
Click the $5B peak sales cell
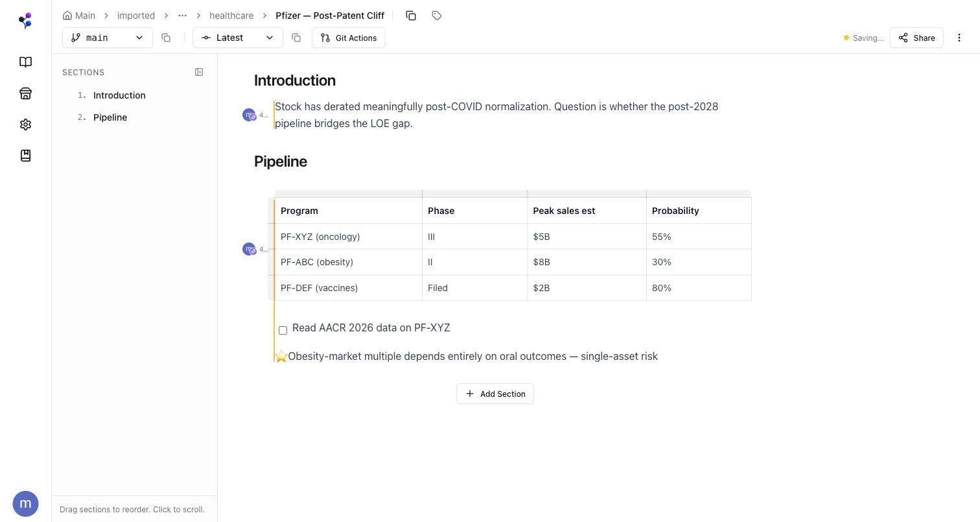[587, 237]
